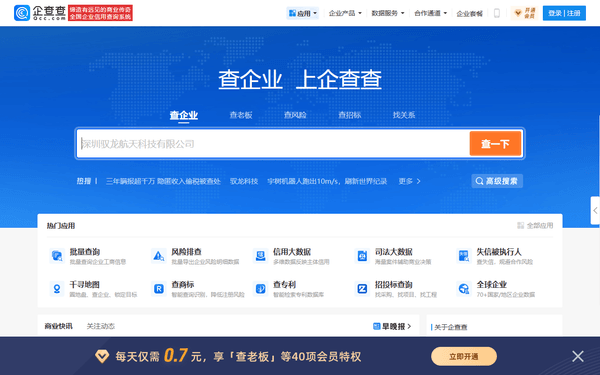Open the 企查查 logo homepage link
600x375 pixels.
[x=40, y=13]
